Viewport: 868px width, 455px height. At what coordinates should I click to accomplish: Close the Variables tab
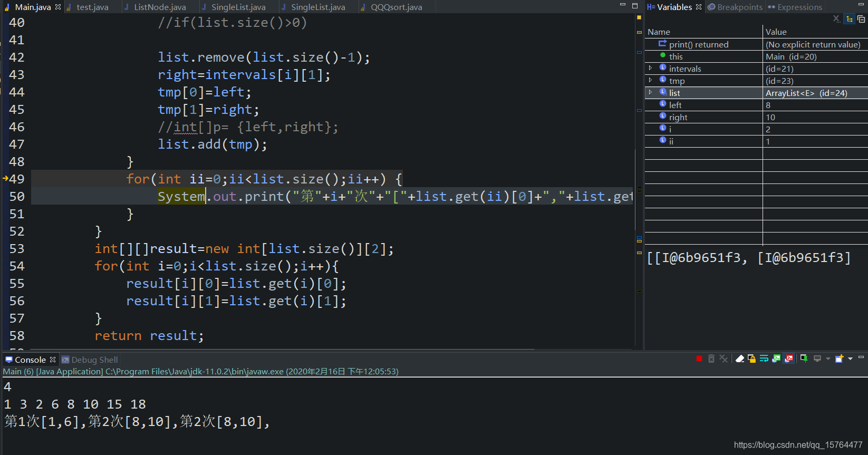coord(699,7)
